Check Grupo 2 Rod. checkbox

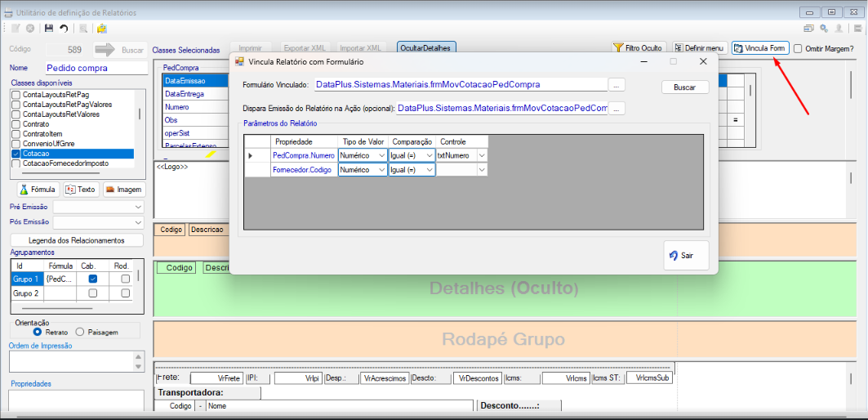pos(126,293)
